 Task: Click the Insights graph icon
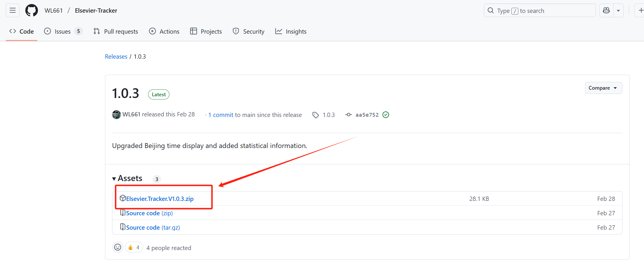click(x=279, y=31)
